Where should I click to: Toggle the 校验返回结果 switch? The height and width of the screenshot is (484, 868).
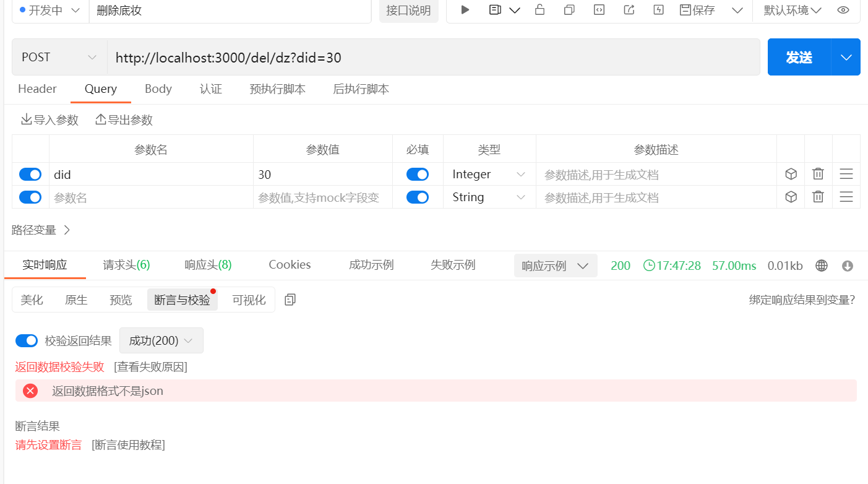pos(27,340)
